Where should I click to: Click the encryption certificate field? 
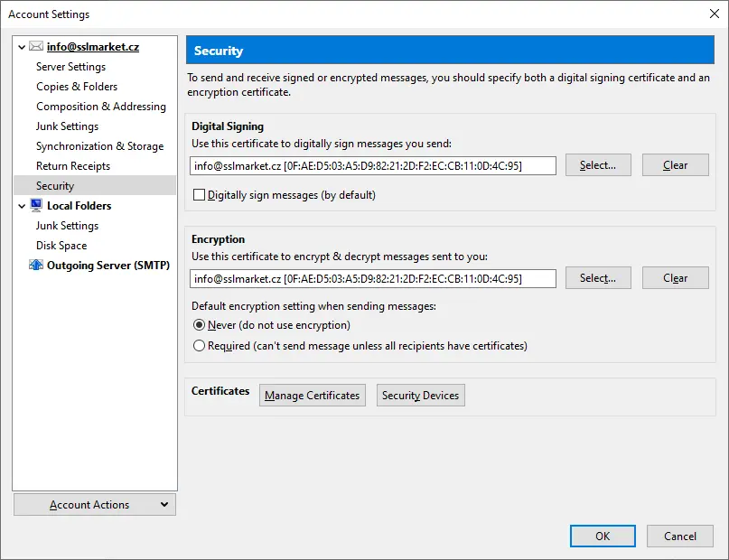(x=373, y=279)
